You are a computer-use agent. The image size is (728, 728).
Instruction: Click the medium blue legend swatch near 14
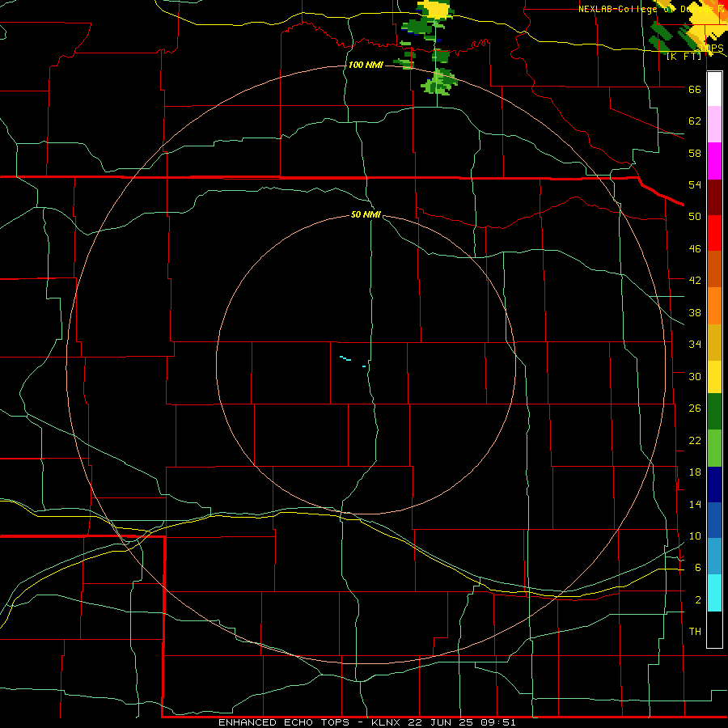tap(714, 520)
